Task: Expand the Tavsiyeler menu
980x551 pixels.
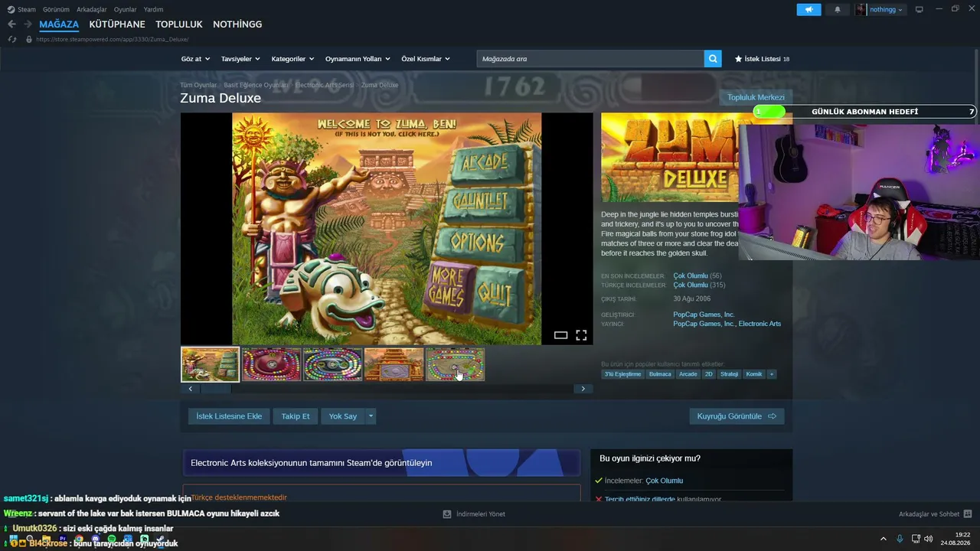Action: pos(240,59)
